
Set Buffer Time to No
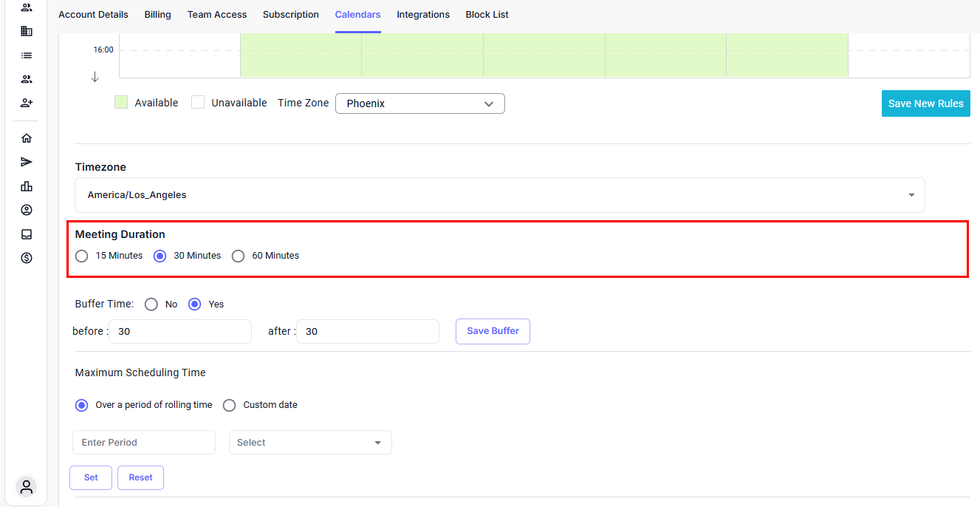point(151,304)
